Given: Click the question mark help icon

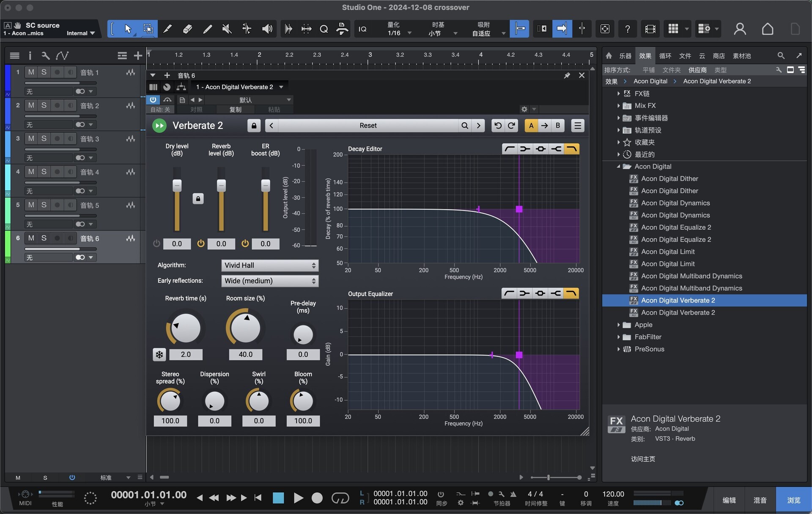Looking at the screenshot, I should [x=628, y=29].
